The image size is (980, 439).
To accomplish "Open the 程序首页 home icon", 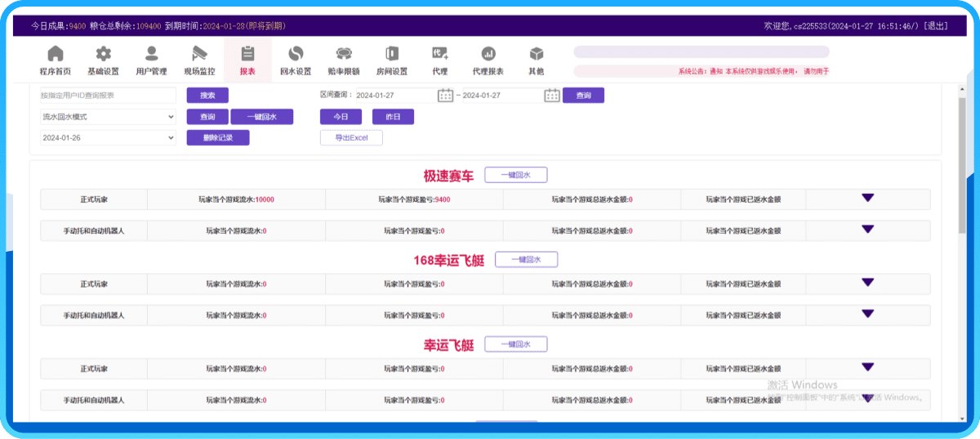I will (55, 55).
